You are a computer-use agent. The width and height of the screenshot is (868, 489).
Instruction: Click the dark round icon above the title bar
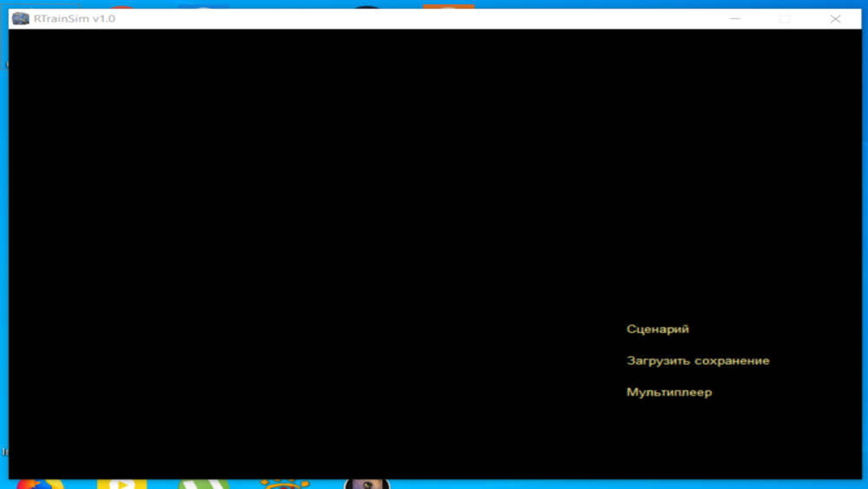(x=368, y=7)
